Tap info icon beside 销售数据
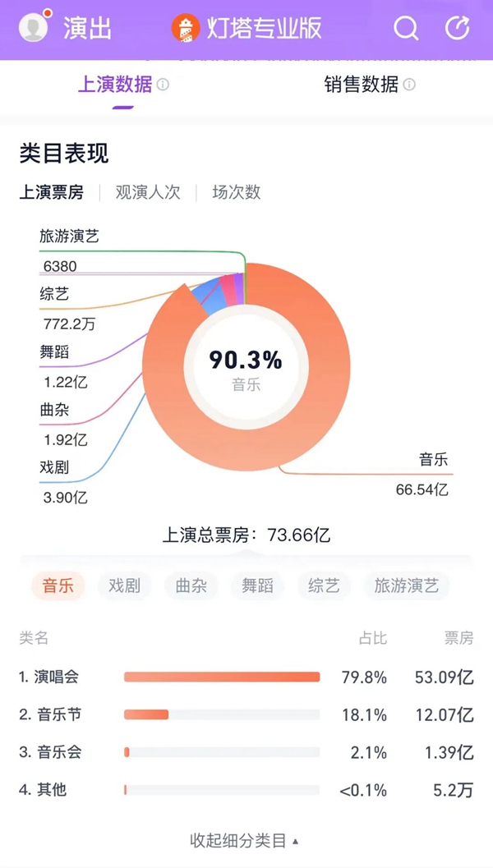 pos(409,85)
